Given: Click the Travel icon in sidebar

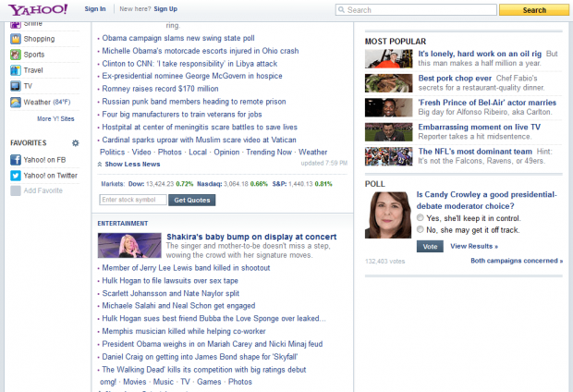Looking at the screenshot, I should coord(16,70).
